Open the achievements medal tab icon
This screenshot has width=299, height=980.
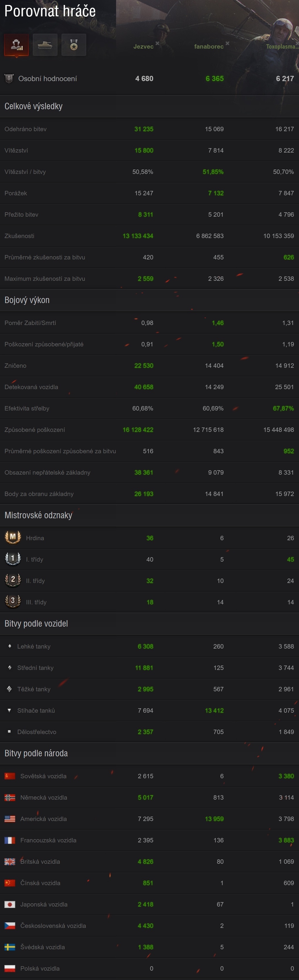[74, 45]
